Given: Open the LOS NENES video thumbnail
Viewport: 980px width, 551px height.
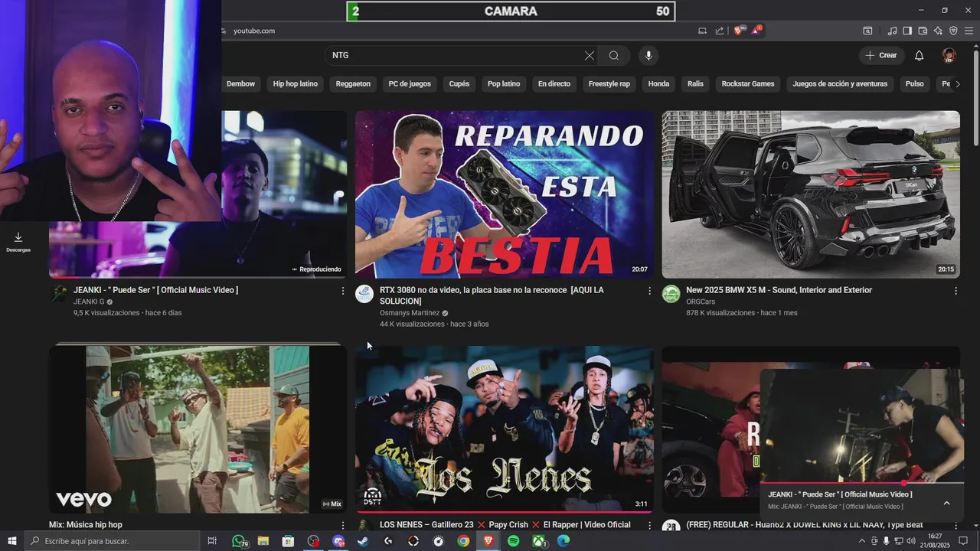Looking at the screenshot, I should pos(505,429).
